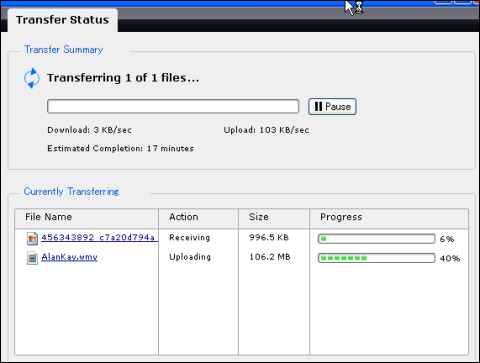This screenshot has width=480, height=363.
Task: Sort by the Size column header
Action: pyautogui.click(x=274, y=219)
